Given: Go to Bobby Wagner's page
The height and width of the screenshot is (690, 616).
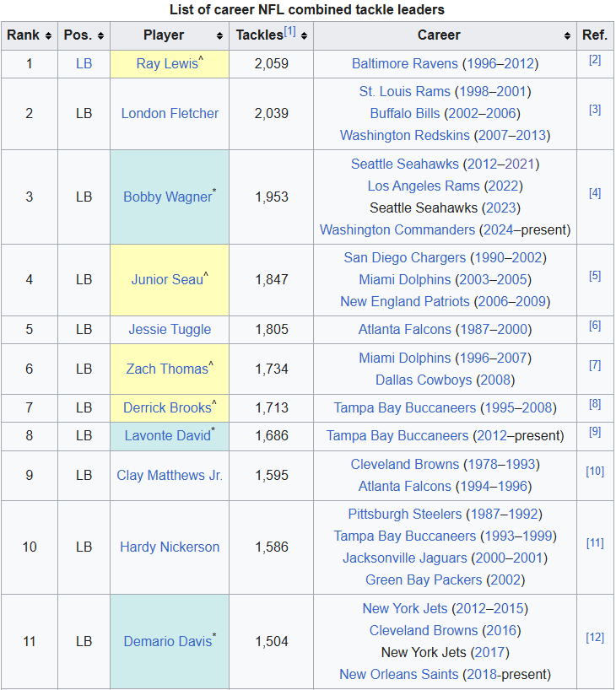Looking at the screenshot, I should coord(167,197).
